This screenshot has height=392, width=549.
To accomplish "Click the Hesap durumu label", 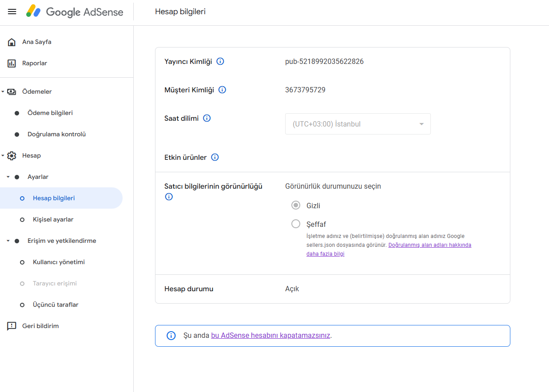I will 189,289.
